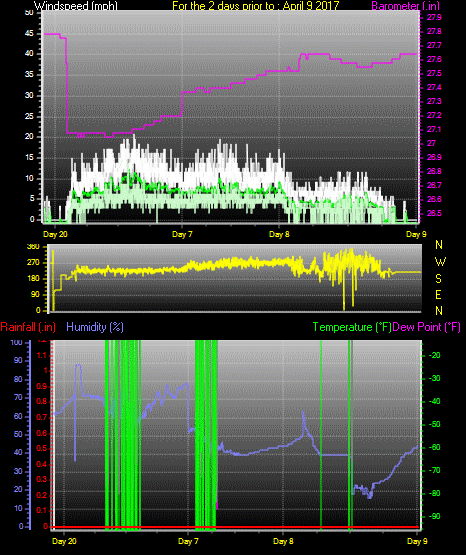Click the Dew Point (°F) legend label
The width and height of the screenshot is (466, 555).
427,327
